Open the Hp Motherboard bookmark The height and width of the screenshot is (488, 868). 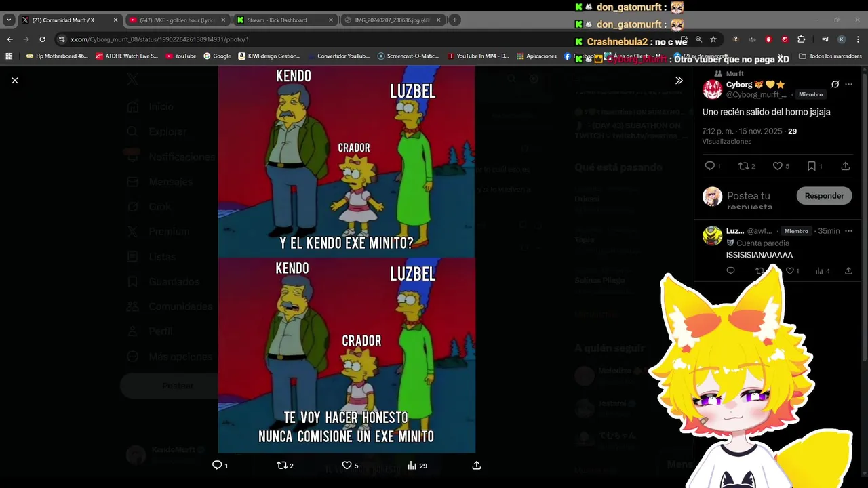coord(57,56)
